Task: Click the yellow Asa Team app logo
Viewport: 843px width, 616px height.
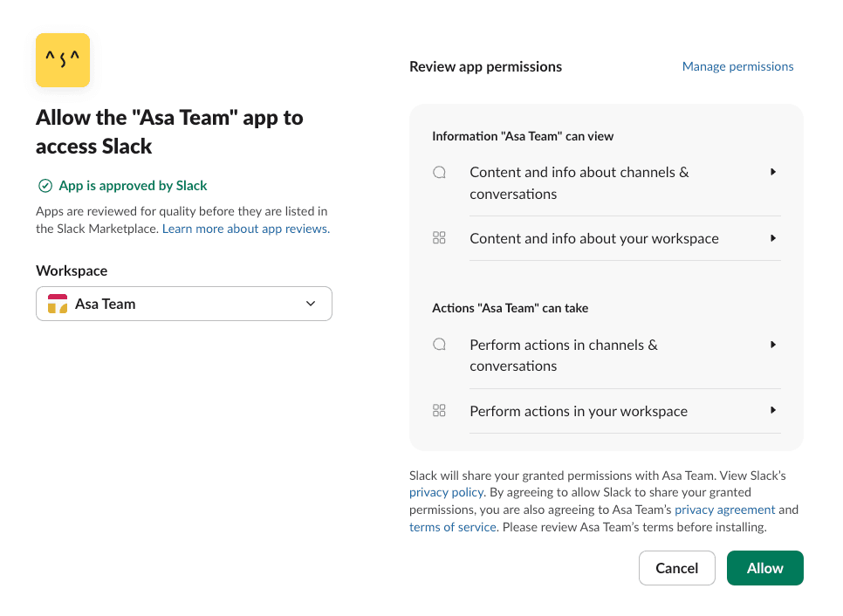Action: click(x=63, y=60)
